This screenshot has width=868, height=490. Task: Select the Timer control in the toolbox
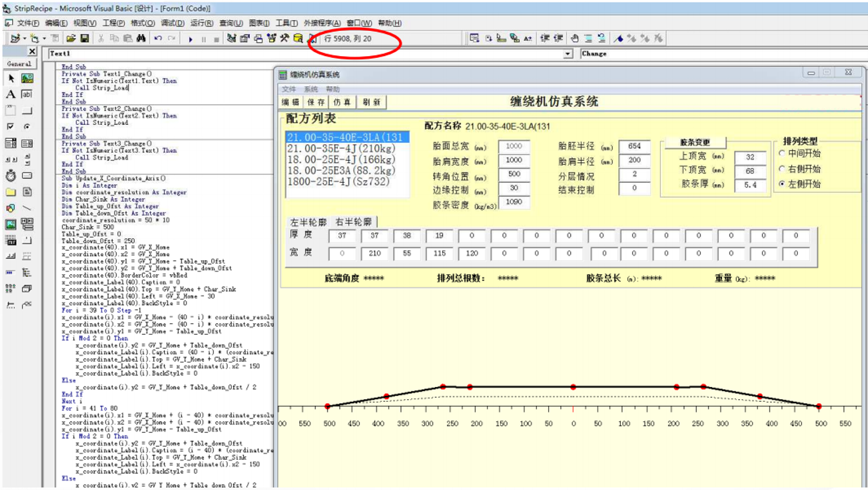coord(11,175)
